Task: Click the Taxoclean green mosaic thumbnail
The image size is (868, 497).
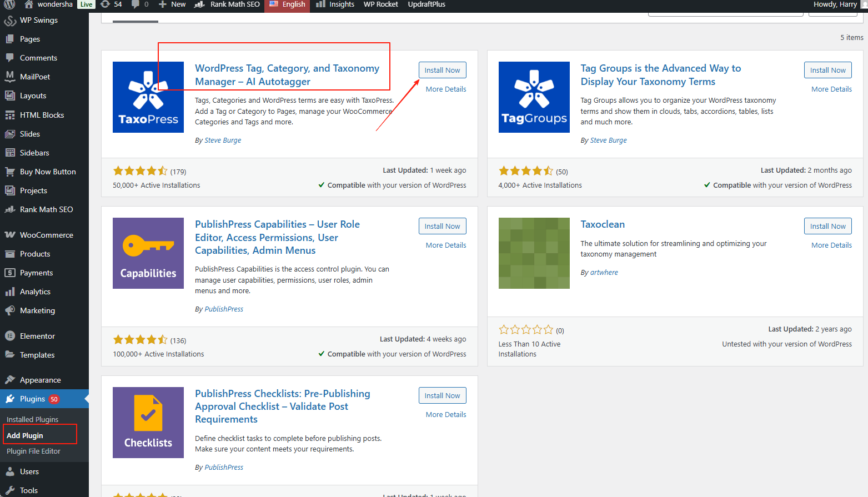Action: coord(534,253)
